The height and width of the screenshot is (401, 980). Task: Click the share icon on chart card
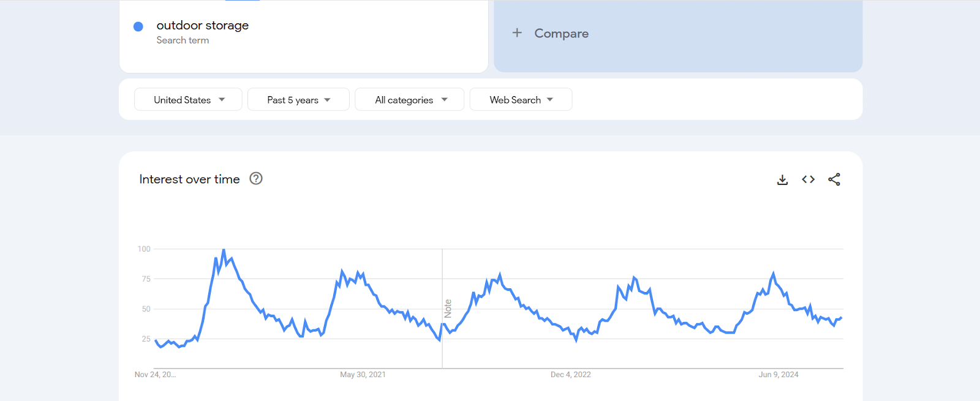coord(834,179)
